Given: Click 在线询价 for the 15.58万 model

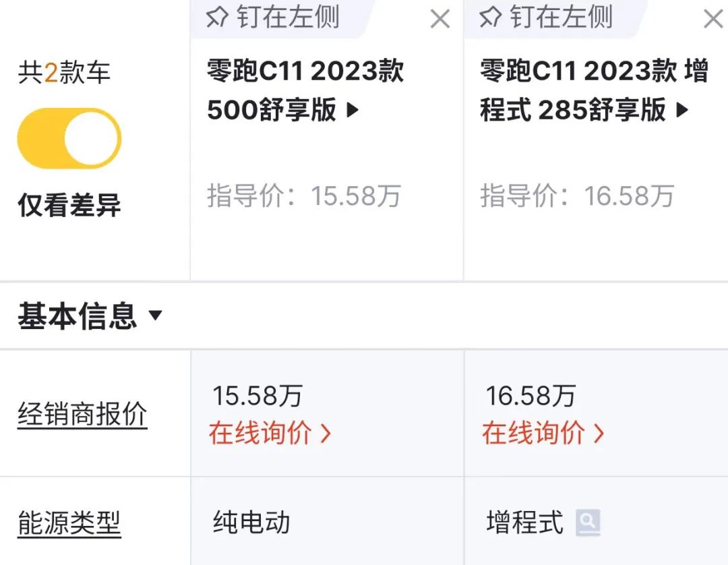Looking at the screenshot, I should coord(270,433).
